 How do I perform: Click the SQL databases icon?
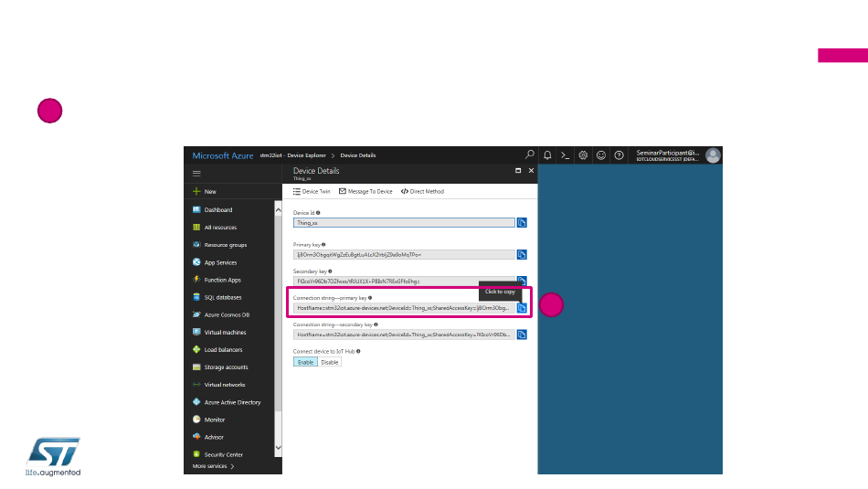pos(196,297)
